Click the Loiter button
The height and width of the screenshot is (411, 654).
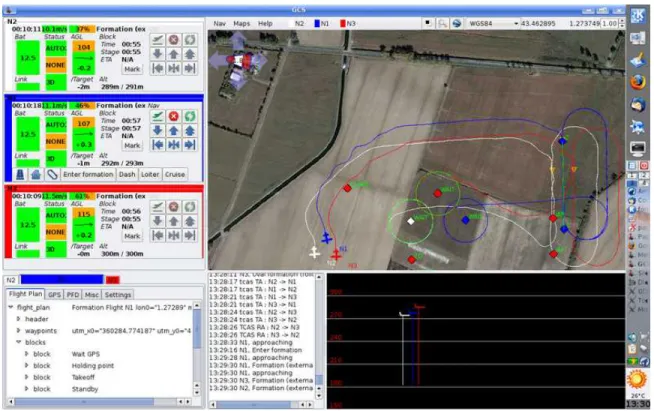coord(150,174)
